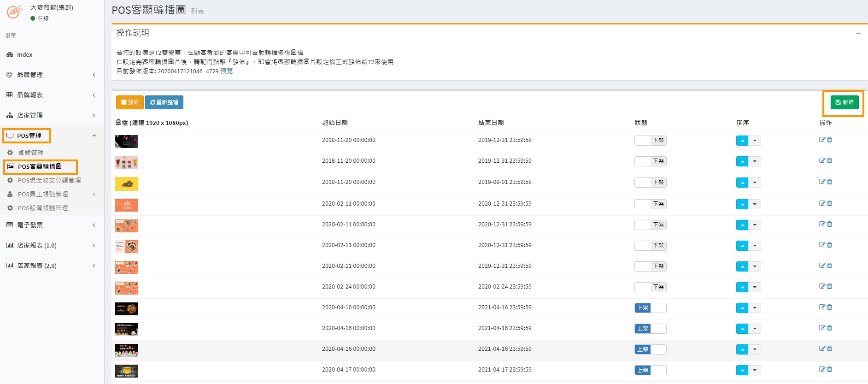Image resolution: width=868 pixels, height=384 pixels.
Task: Move the 2020-04-17 row up with blue arrow
Action: [742, 370]
